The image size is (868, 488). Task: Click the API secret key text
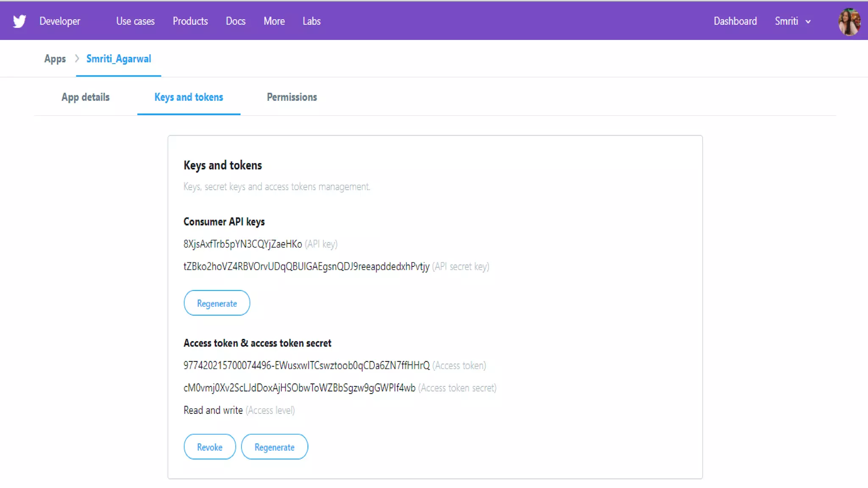tap(306, 266)
